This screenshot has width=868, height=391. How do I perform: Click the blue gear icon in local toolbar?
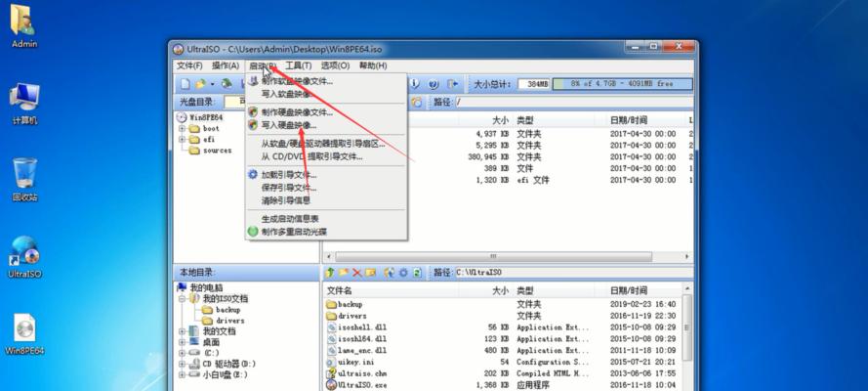coord(403,273)
